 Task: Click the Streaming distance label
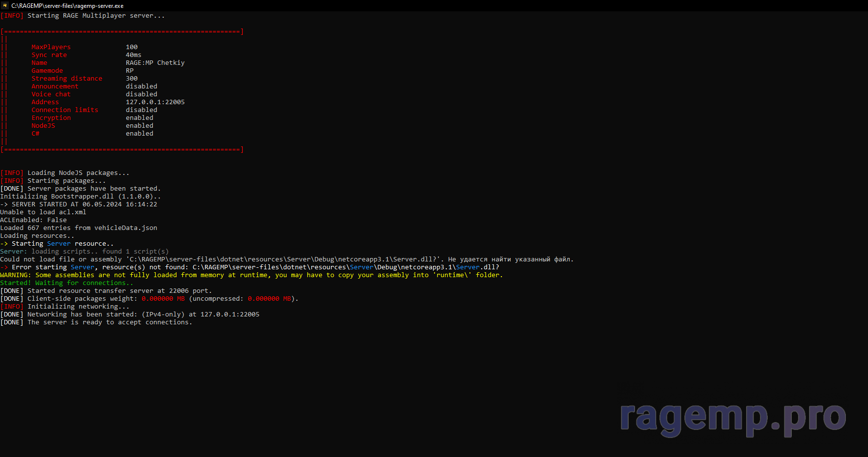pyautogui.click(x=67, y=79)
